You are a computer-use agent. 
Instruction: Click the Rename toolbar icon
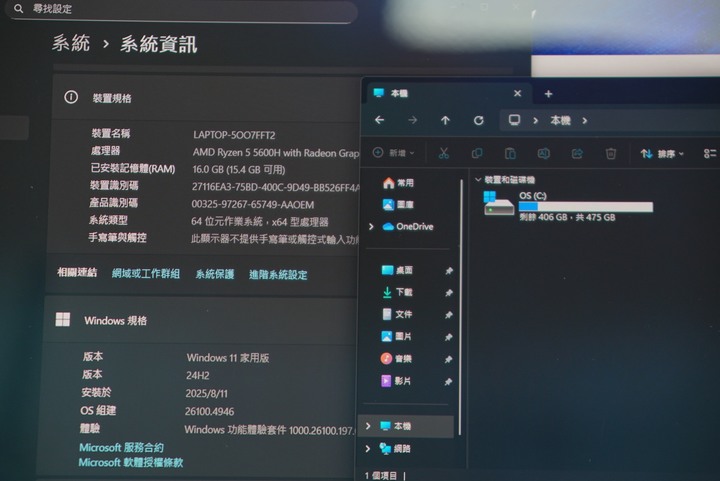pyautogui.click(x=544, y=153)
